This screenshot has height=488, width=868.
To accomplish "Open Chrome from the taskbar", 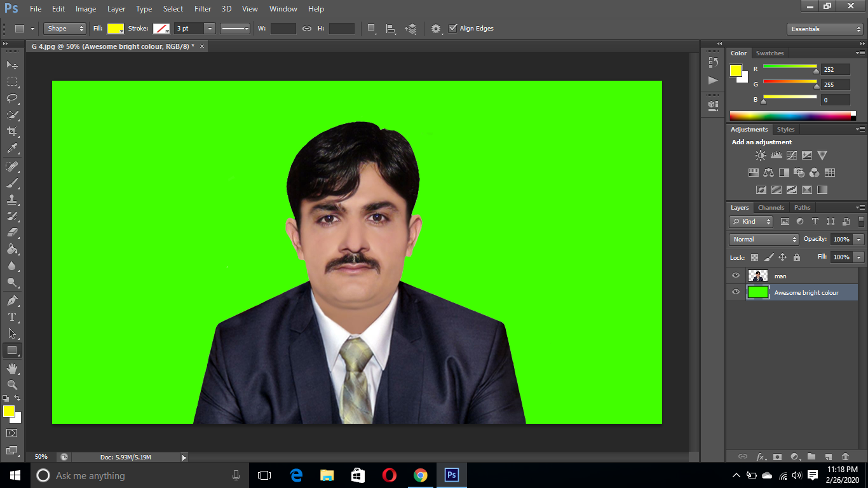I will coord(421,475).
